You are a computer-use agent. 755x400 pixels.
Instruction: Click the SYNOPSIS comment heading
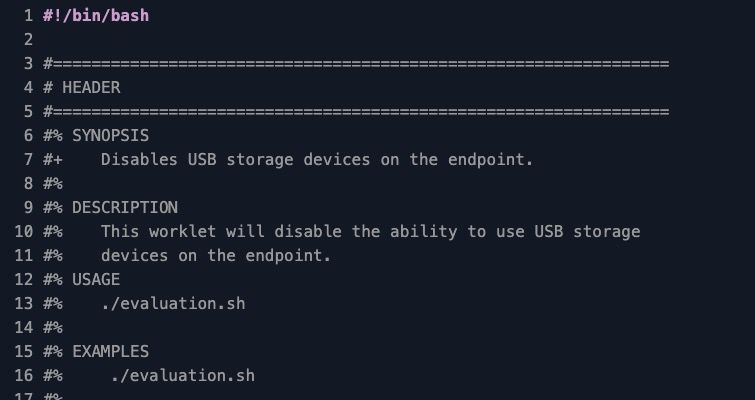pyautogui.click(x=110, y=135)
